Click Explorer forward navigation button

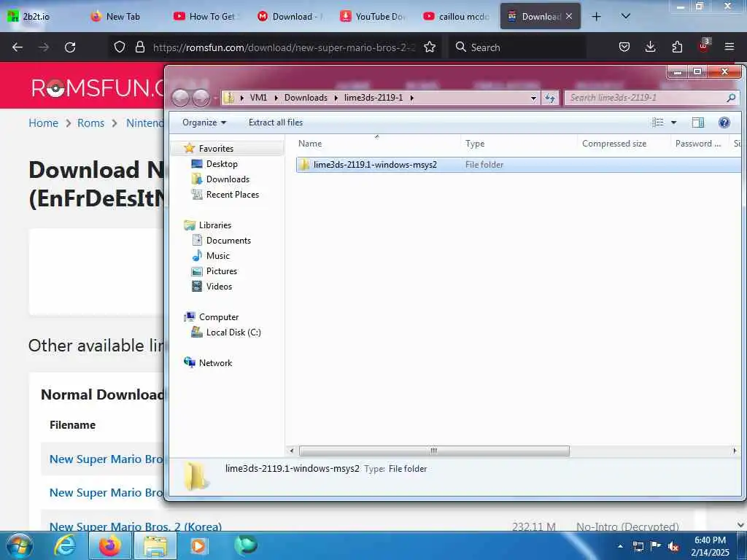(201, 98)
